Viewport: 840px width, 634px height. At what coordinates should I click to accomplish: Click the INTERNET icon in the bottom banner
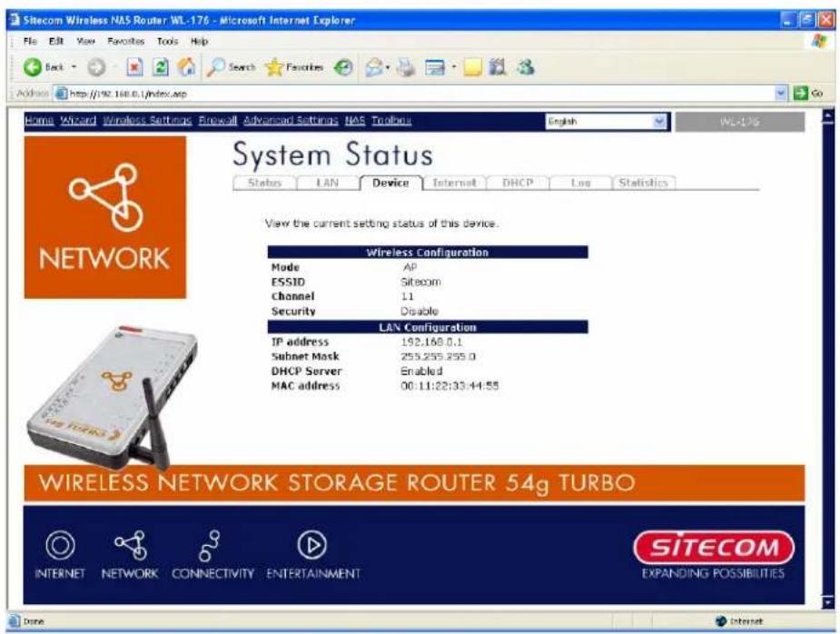click(60, 545)
